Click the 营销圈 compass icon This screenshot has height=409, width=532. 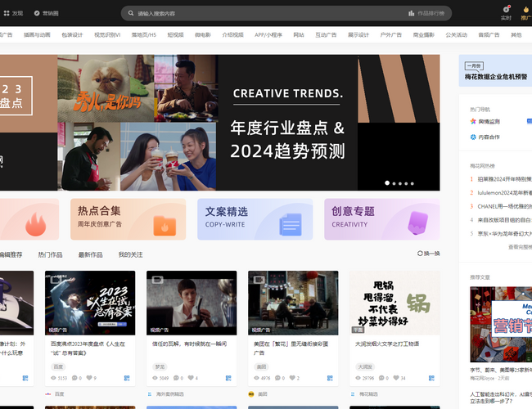click(x=35, y=13)
